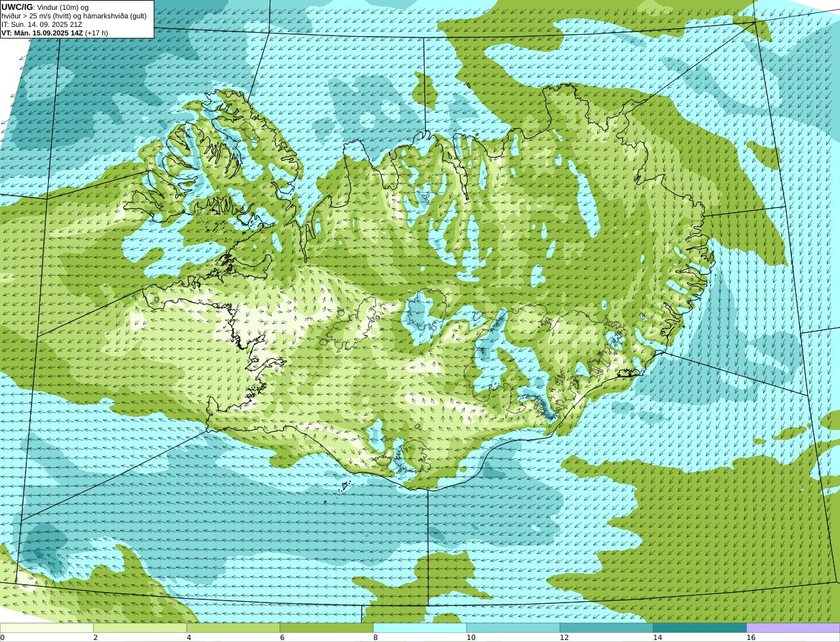The height and width of the screenshot is (642, 840).
Task: Click the 14–16 m/s dark teal legend swatch
Action: (700, 628)
